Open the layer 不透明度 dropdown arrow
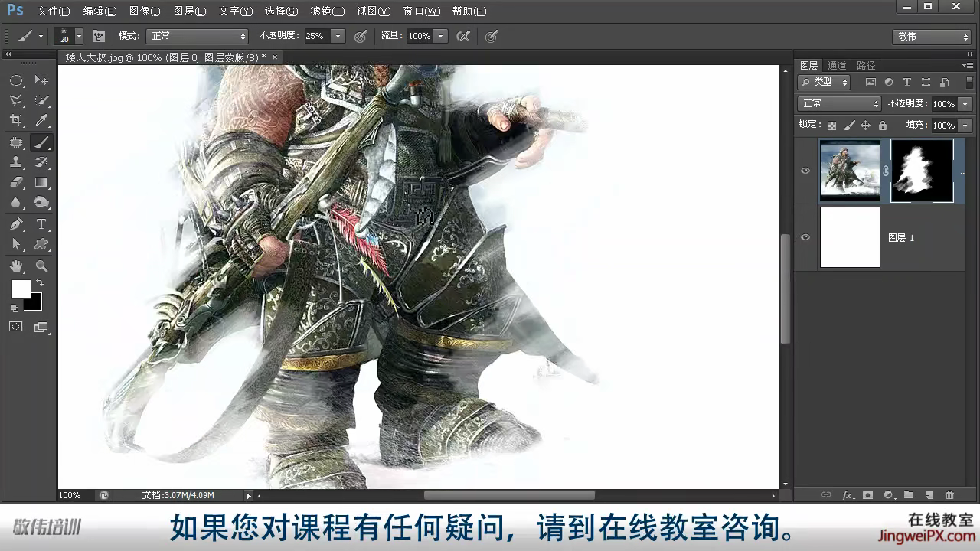Viewport: 980px width, 551px height. (965, 103)
